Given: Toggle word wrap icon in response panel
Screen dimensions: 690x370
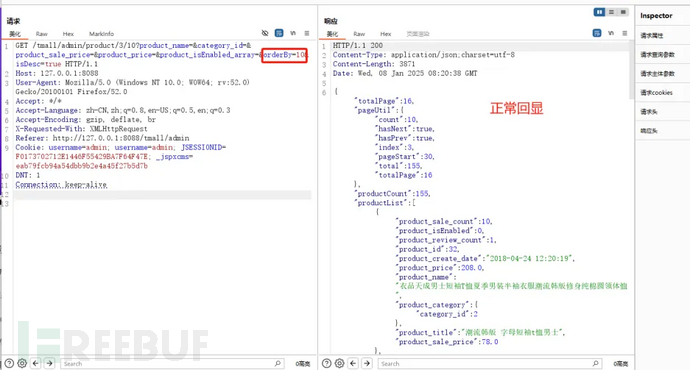Looking at the screenshot, I should coord(597,33).
